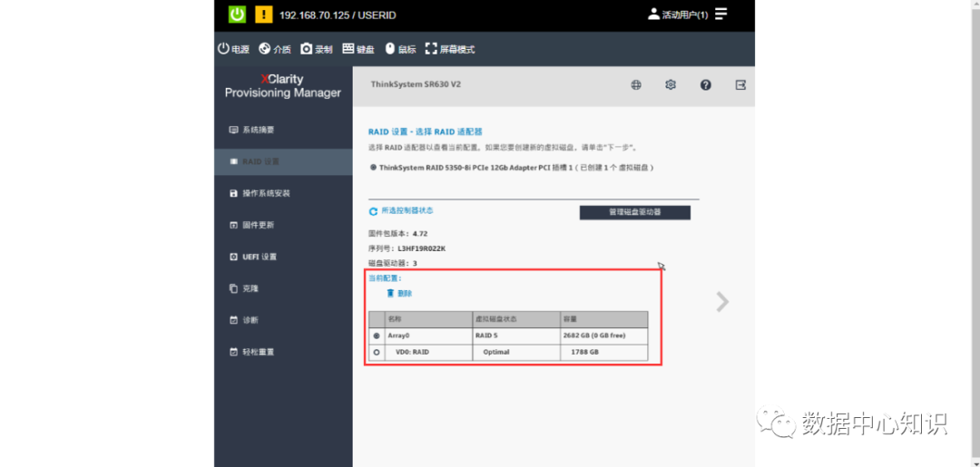Click the help question mark icon
Viewport: 980px width, 467px height.
(x=706, y=85)
